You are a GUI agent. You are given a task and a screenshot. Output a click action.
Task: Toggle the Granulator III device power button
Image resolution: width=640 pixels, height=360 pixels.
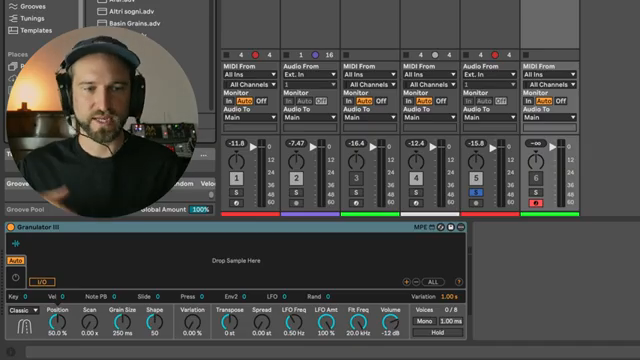11,227
